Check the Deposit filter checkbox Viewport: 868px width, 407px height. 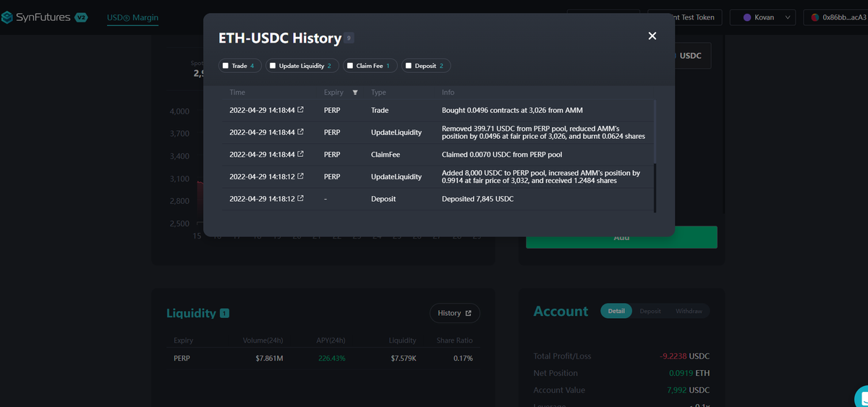point(409,66)
